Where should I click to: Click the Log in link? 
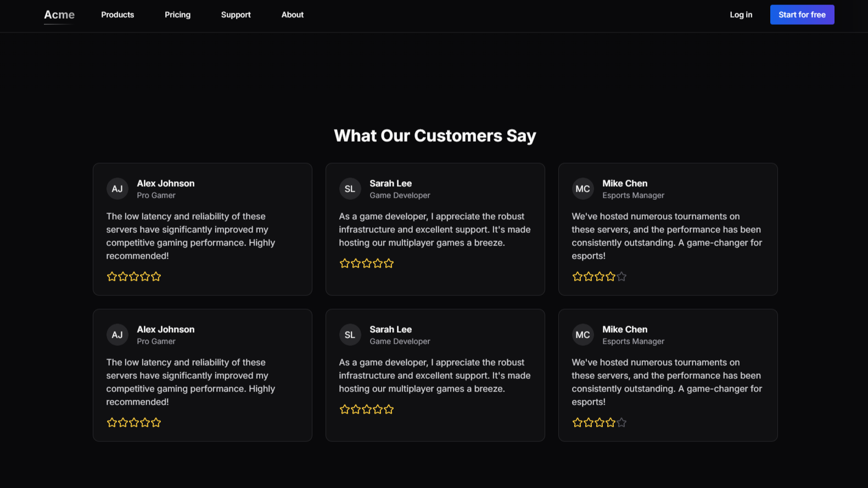[741, 15]
